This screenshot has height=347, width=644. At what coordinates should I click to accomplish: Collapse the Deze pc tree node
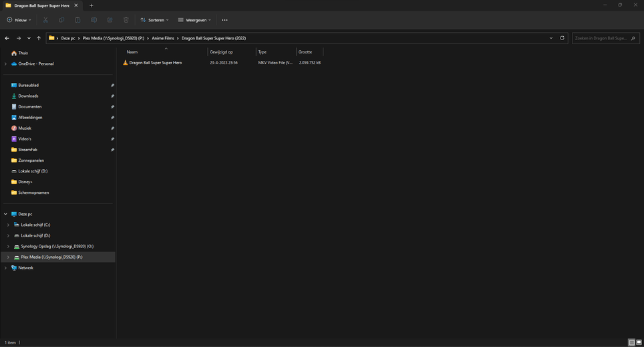coord(5,214)
